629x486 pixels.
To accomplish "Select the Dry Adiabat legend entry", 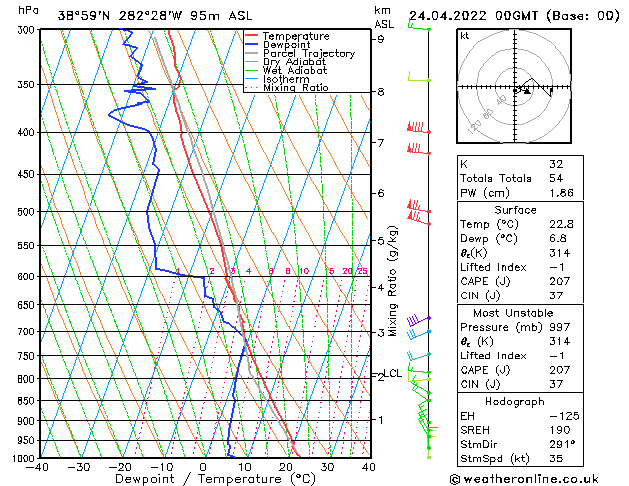I will coord(285,62).
